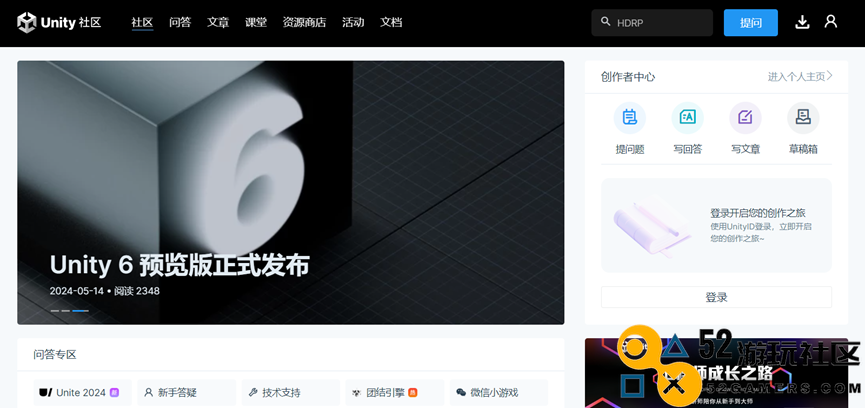Open the 文章 navigation tab

point(218,23)
